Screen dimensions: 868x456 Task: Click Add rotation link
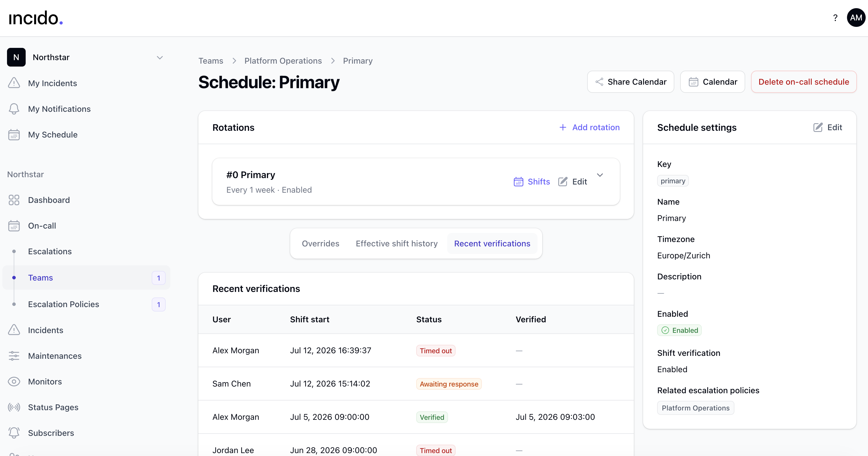(590, 127)
